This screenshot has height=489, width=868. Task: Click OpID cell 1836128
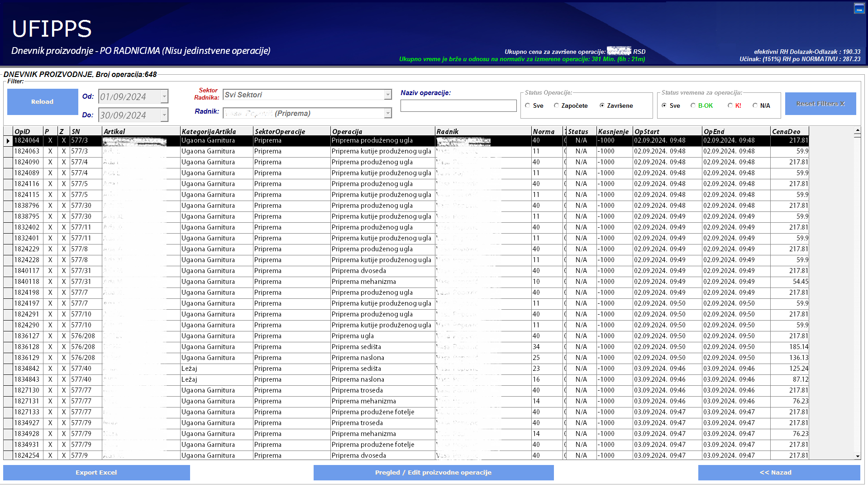tap(28, 347)
